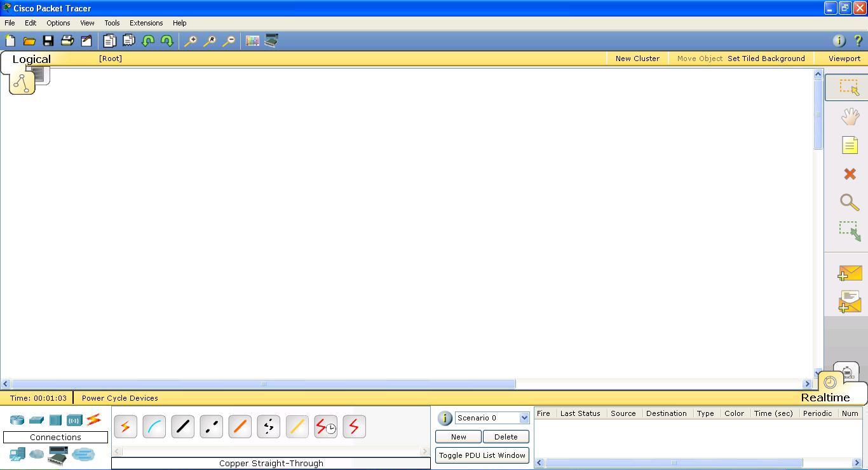Zoom out with the minus magnifier

tap(228, 41)
